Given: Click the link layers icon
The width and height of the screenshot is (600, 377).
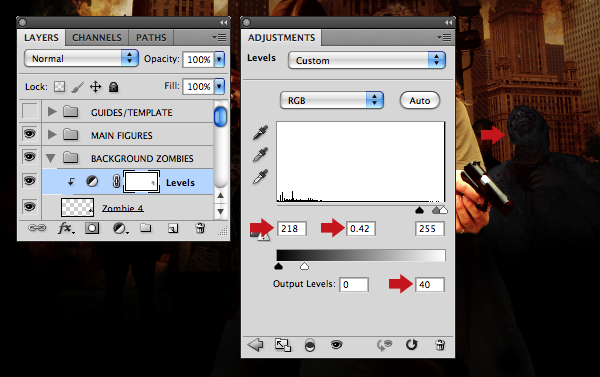Looking at the screenshot, I should (x=37, y=228).
